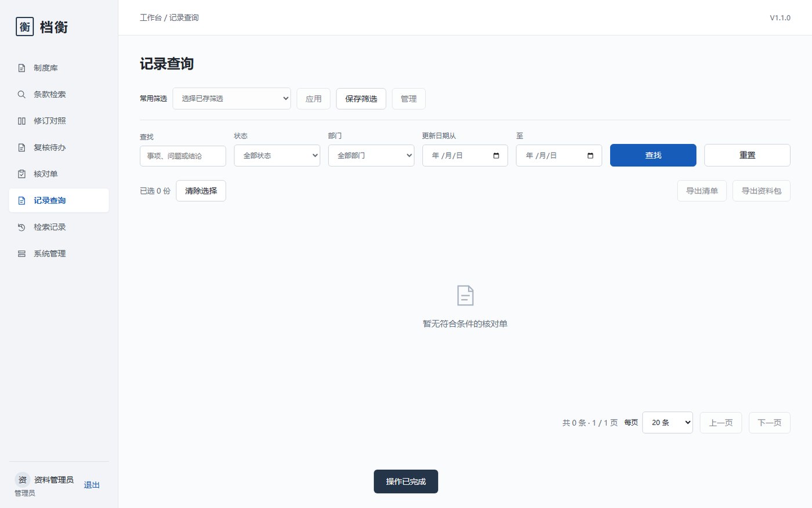
Task: Expand the 全部部门 department dropdown
Action: pyautogui.click(x=371, y=156)
